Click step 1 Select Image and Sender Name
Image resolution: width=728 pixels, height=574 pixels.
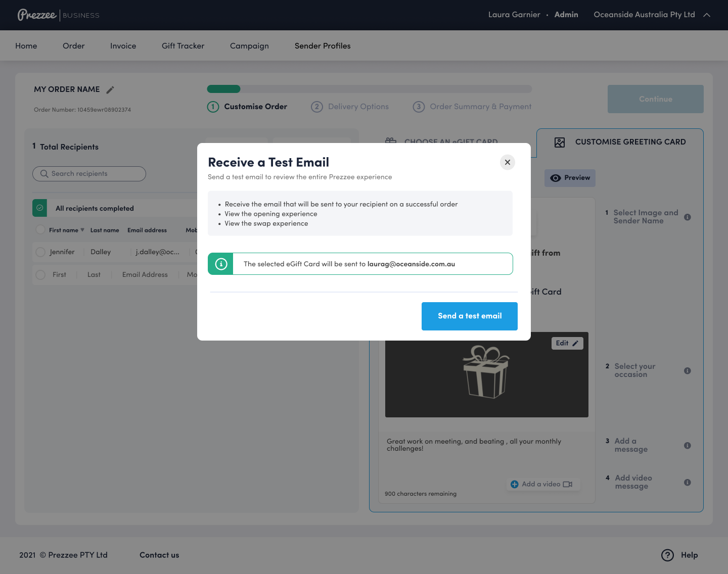642,217
